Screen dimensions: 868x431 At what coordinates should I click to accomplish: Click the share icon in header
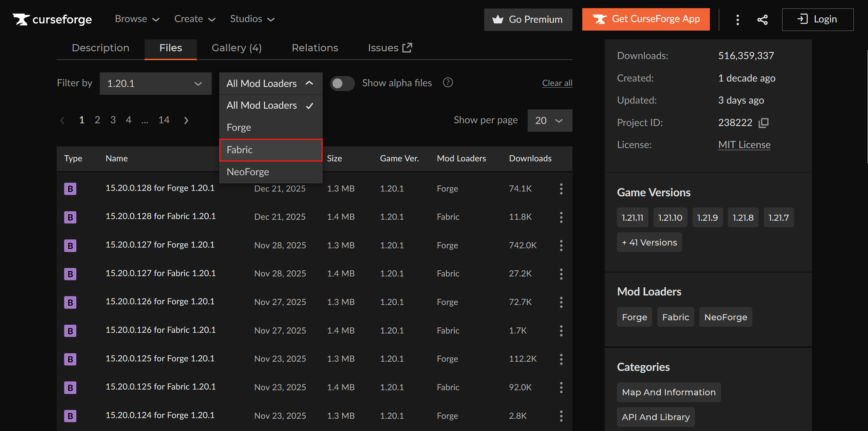(762, 20)
